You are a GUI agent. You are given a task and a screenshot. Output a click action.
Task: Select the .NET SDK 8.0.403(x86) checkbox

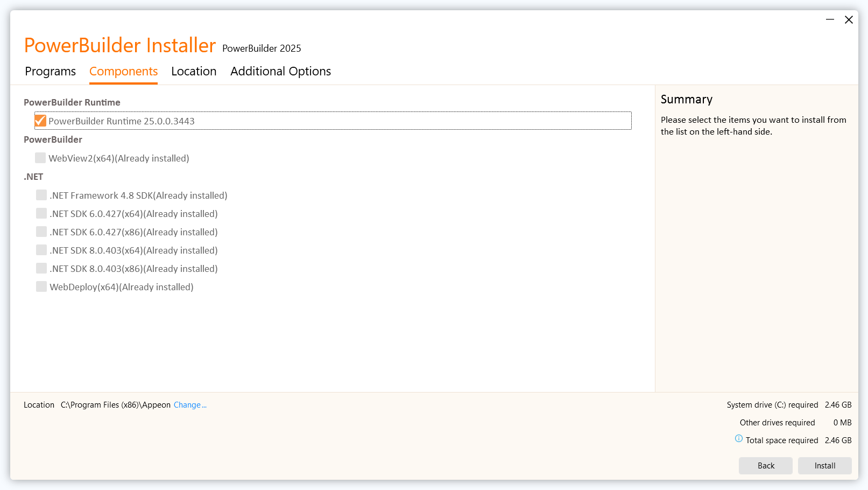tap(41, 268)
